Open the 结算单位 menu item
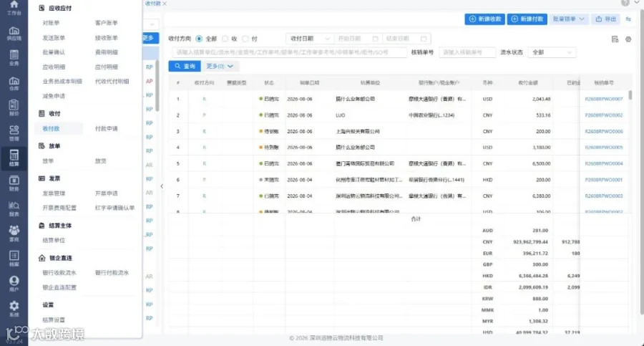The width and height of the screenshot is (644, 346). pos(54,240)
